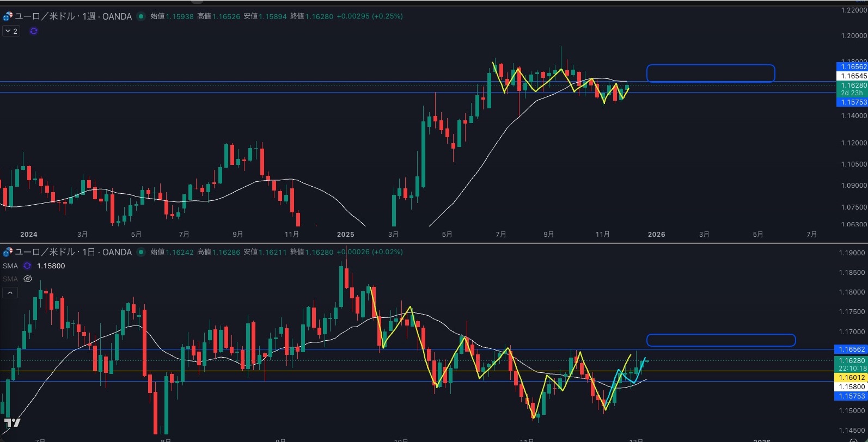Click the 1.16562 blue price label on weekly axis
868x442 pixels.
(x=852, y=67)
